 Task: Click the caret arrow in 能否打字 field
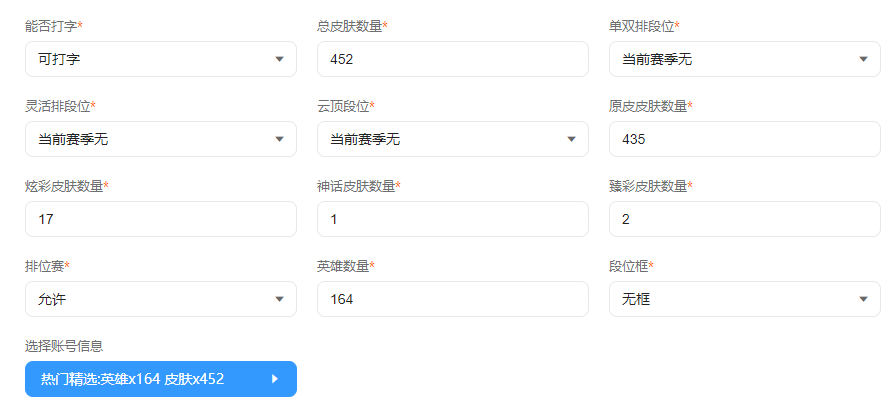279,59
